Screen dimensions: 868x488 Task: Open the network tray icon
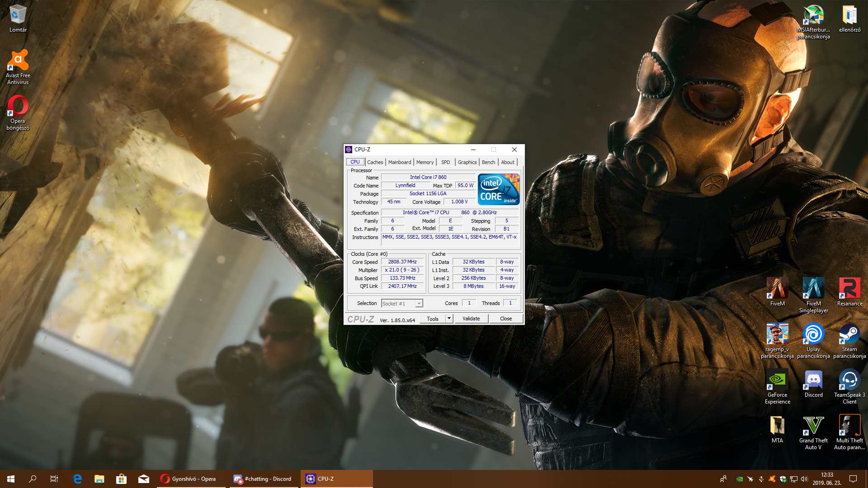(x=794, y=479)
